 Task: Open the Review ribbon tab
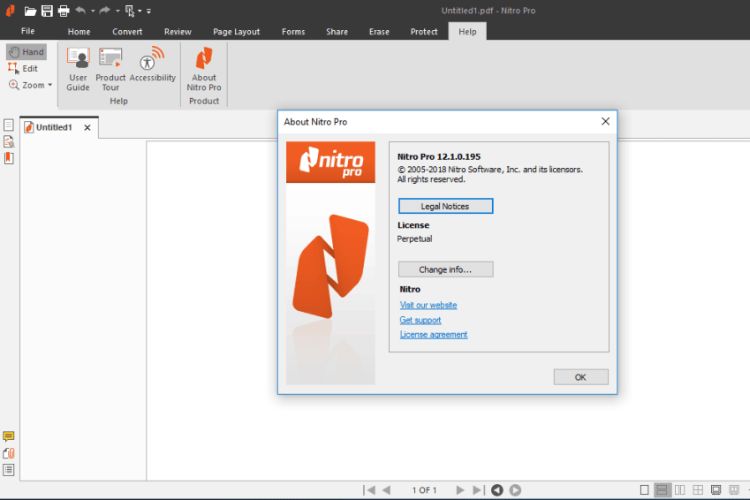pyautogui.click(x=177, y=32)
